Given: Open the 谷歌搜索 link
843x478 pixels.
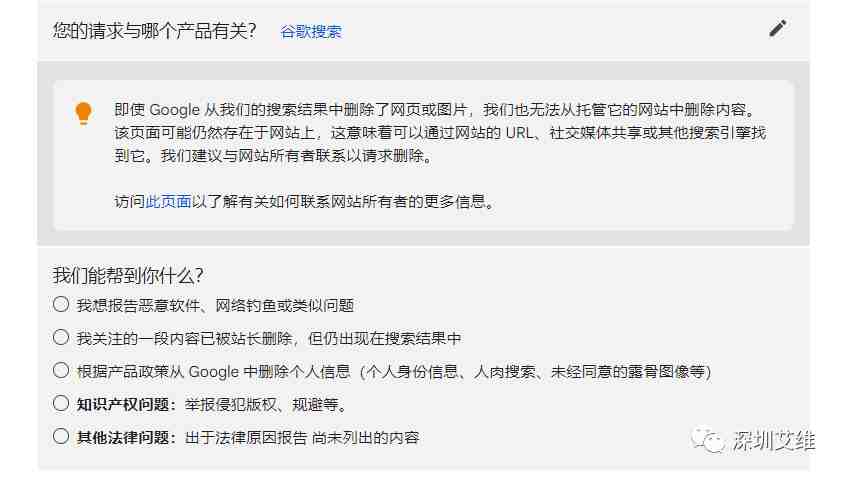Looking at the screenshot, I should (x=311, y=32).
